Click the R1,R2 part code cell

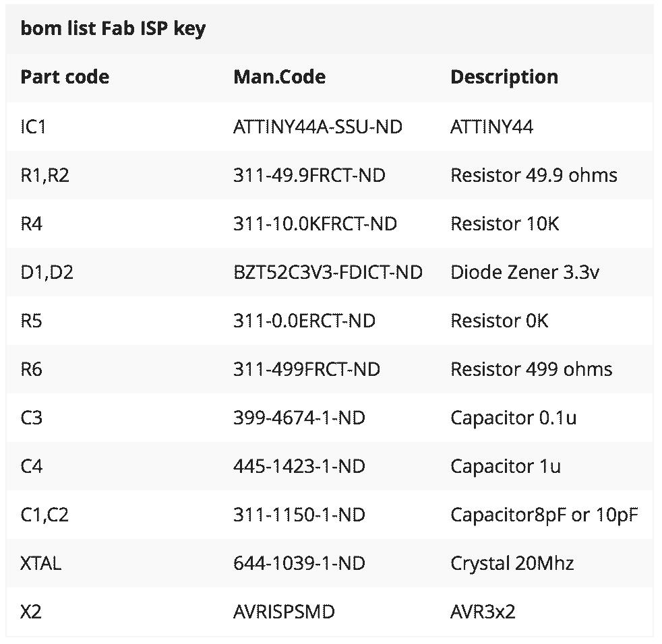[x=44, y=175]
